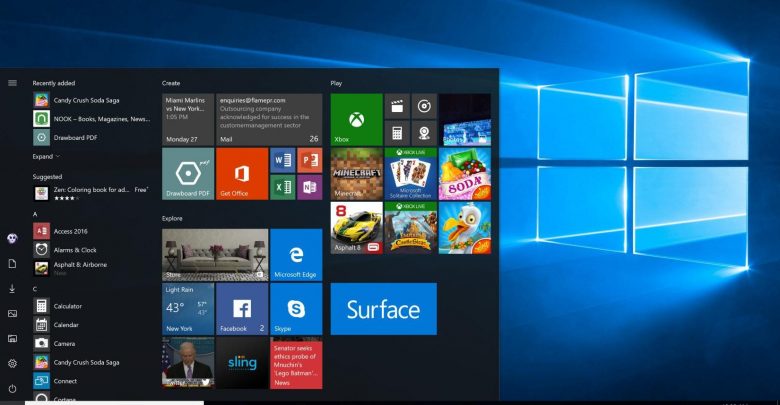This screenshot has height=405, width=780.
Task: Click the Power button
Action: [x=12, y=389]
